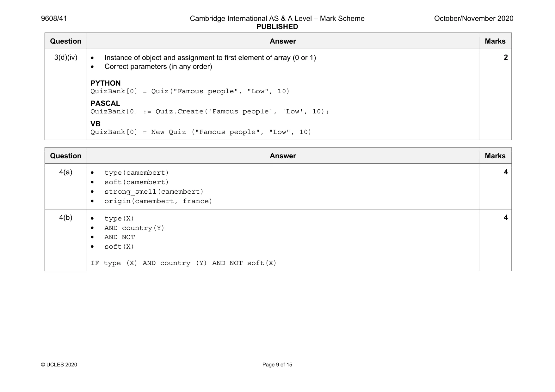
Task: Click the 'AND NOT' bullet
Action: pyautogui.click(x=120, y=237)
